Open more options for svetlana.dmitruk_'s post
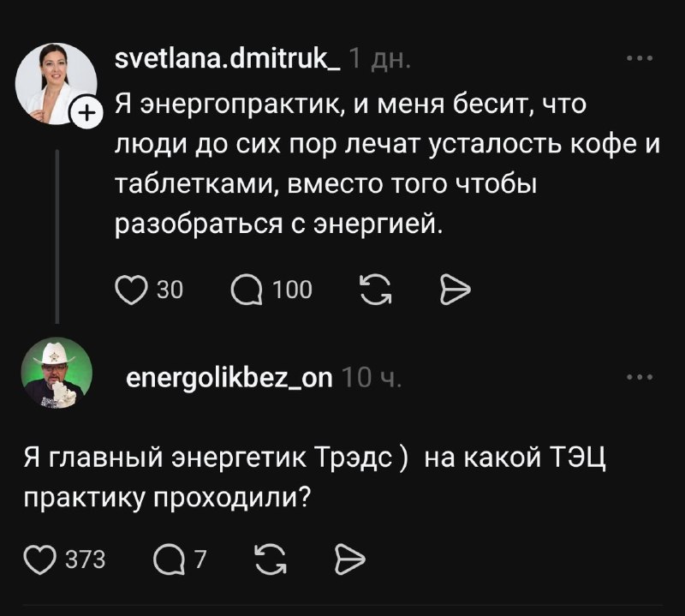 (x=640, y=59)
